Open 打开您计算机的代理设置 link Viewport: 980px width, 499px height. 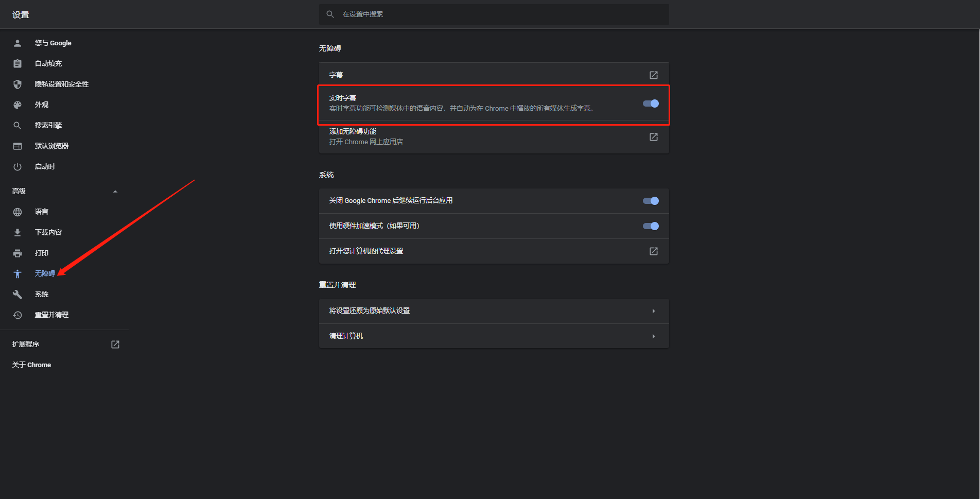coord(653,251)
